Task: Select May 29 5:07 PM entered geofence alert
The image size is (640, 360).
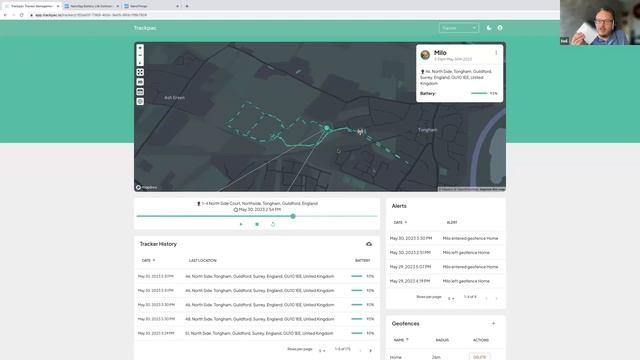Action: pyautogui.click(x=445, y=267)
